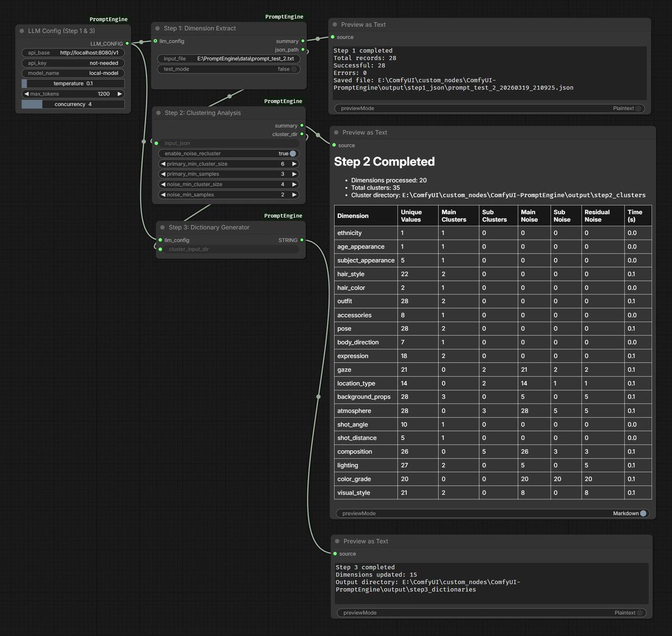Increase noise_min_samples value
Viewport: 672px width, 636px height.
tap(294, 194)
